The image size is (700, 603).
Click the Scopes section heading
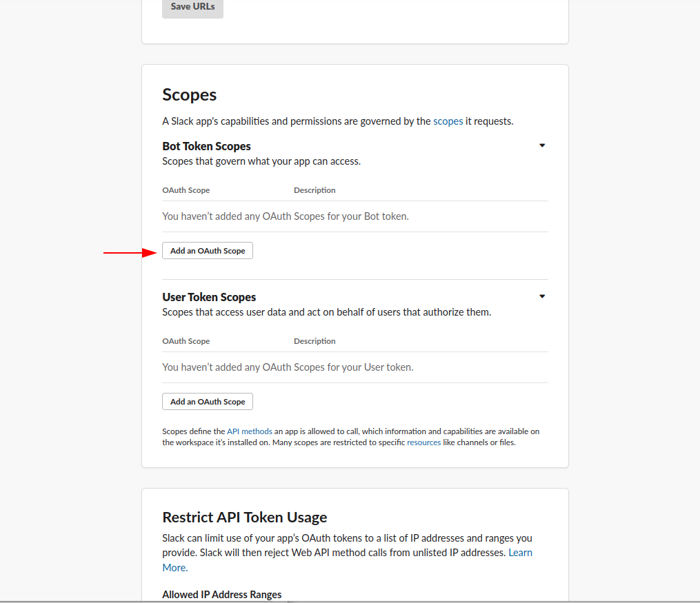point(189,94)
